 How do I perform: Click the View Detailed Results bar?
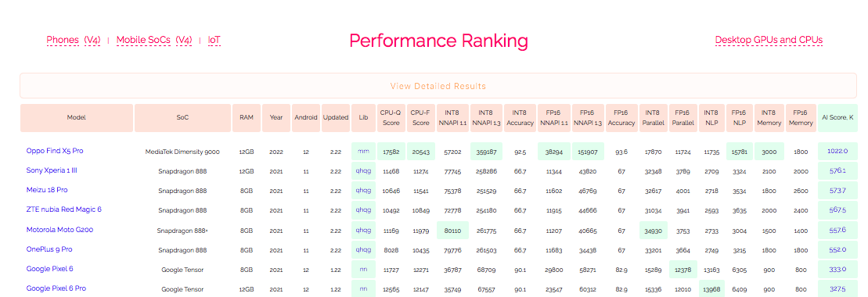pos(438,86)
